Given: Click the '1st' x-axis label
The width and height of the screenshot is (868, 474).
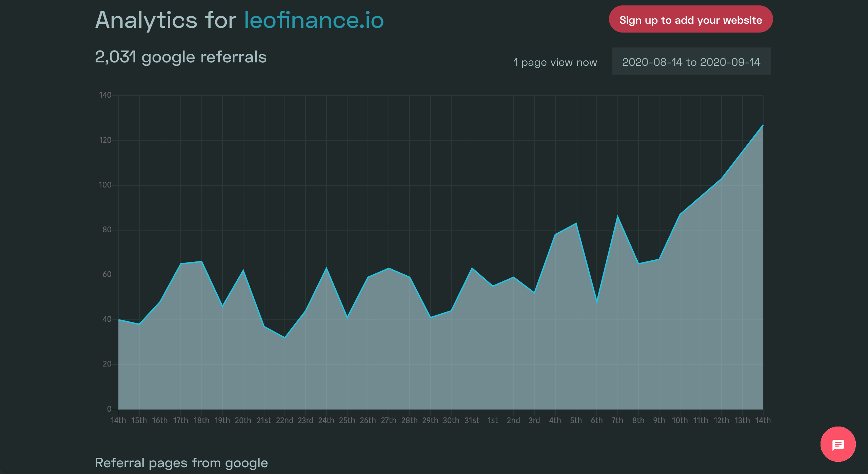Looking at the screenshot, I should [493, 420].
